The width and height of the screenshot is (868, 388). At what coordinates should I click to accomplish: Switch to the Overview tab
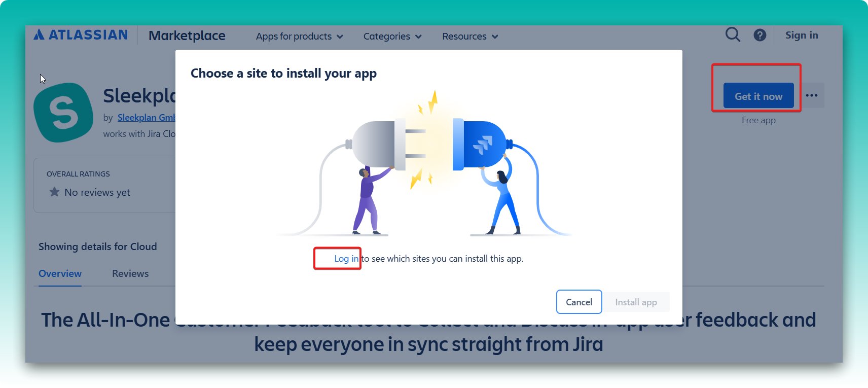point(60,273)
